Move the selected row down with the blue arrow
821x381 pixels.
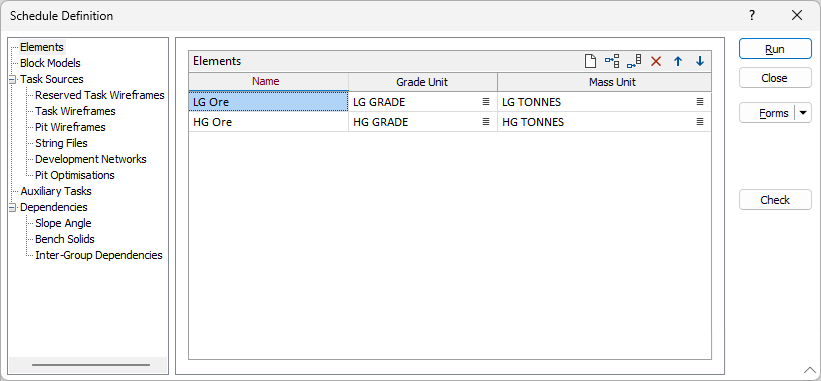700,61
